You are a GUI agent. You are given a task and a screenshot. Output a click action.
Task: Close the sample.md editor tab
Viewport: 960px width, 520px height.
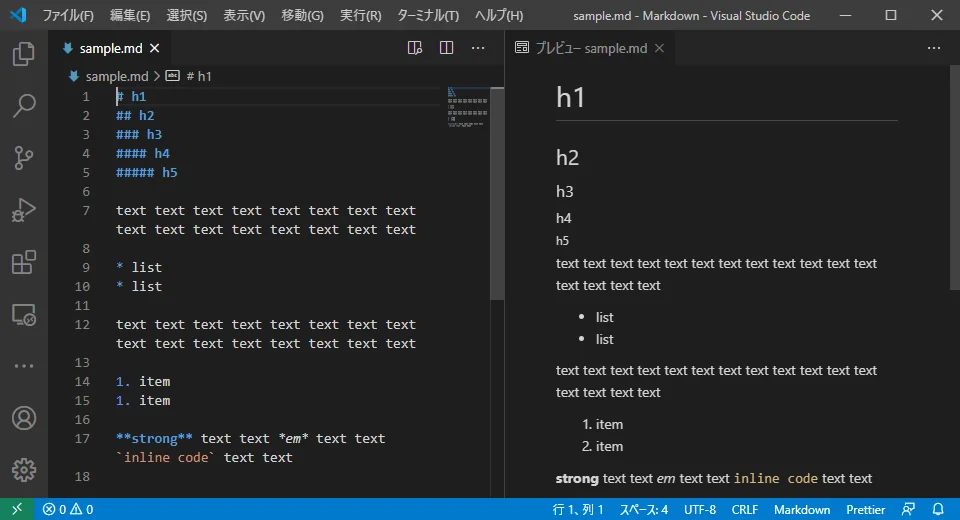155,48
